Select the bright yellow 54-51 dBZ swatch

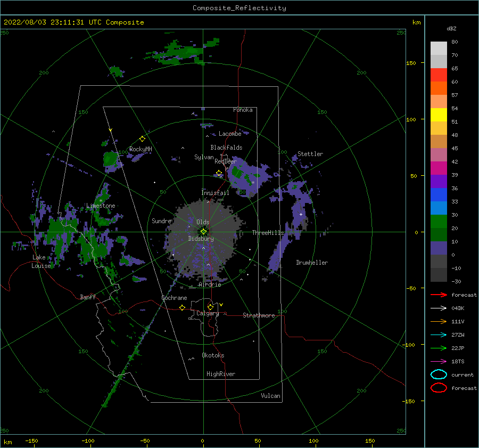439,115
